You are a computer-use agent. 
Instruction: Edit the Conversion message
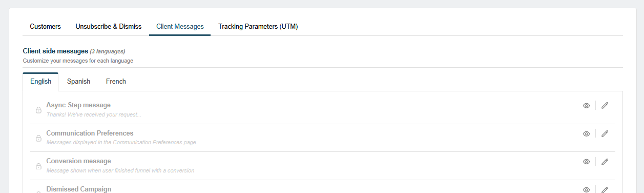[605, 161]
